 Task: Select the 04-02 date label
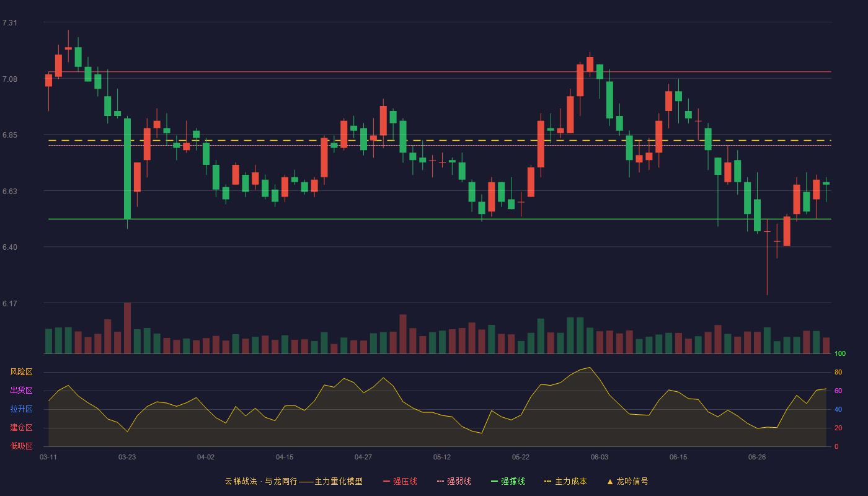coord(206,457)
